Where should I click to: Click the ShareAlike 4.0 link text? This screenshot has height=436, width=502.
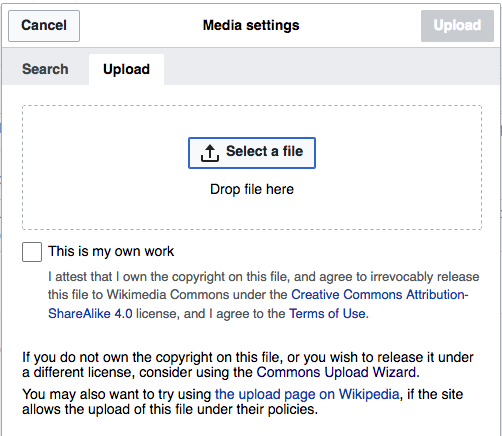(x=90, y=314)
